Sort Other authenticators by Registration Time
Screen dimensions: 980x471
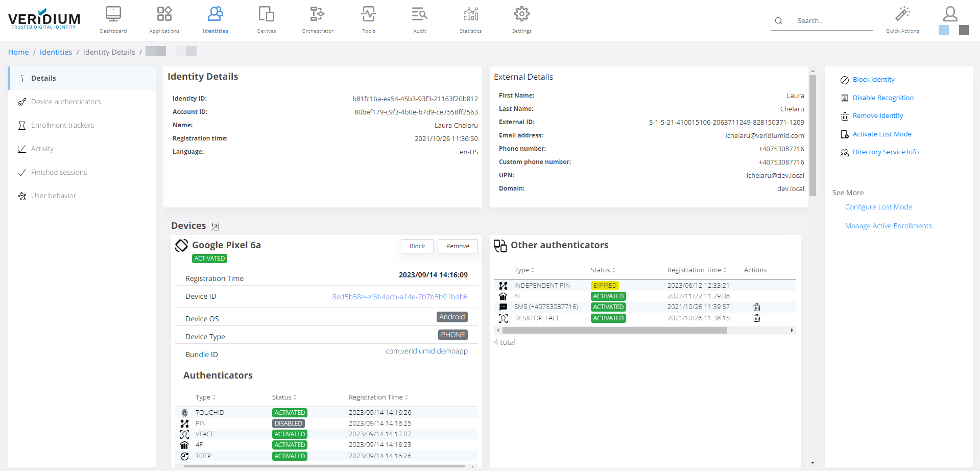(697, 270)
